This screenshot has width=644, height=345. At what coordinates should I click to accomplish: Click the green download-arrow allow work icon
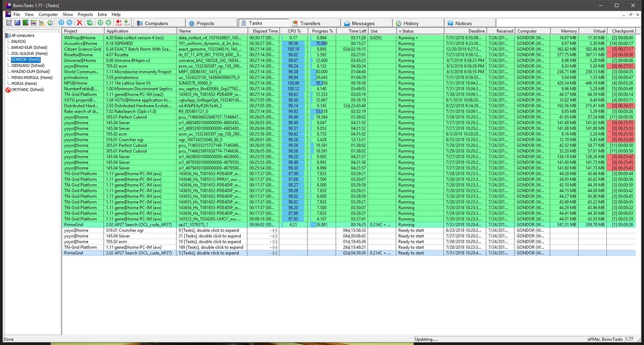pos(126,23)
